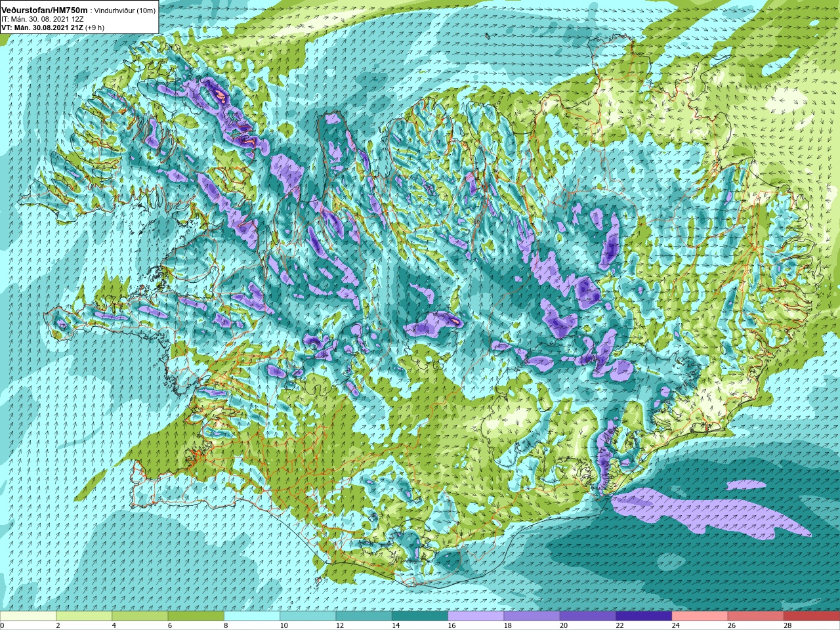Screen dimensions: 840x630
Task: Click the Veðurstofan/HM750m title text
Action: tap(45, 10)
